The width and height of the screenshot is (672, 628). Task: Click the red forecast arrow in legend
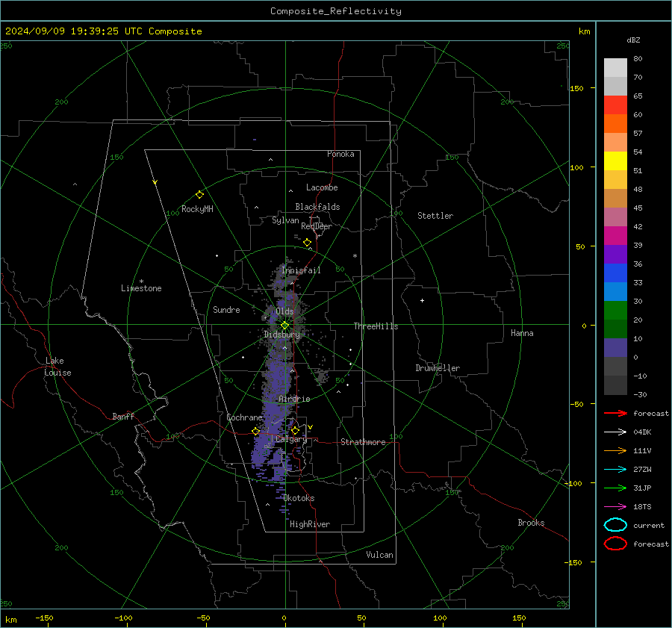pos(615,413)
